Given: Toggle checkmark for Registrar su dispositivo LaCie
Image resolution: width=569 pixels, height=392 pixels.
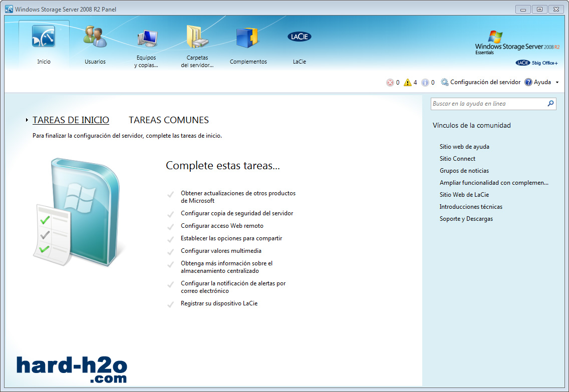Looking at the screenshot, I should point(171,304).
